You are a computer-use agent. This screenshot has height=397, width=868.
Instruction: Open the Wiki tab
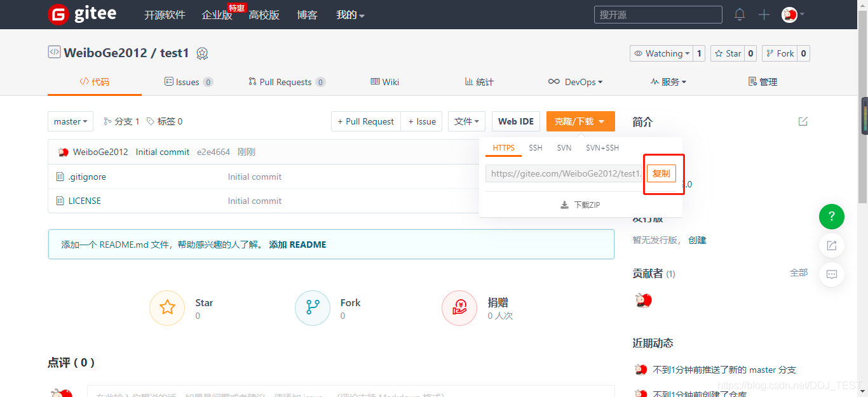(x=385, y=82)
